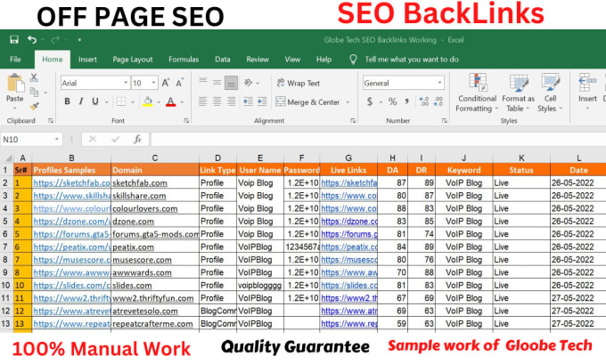Click the Accounting dollar format icon
Screen dimensions: 606x364
click(370, 101)
